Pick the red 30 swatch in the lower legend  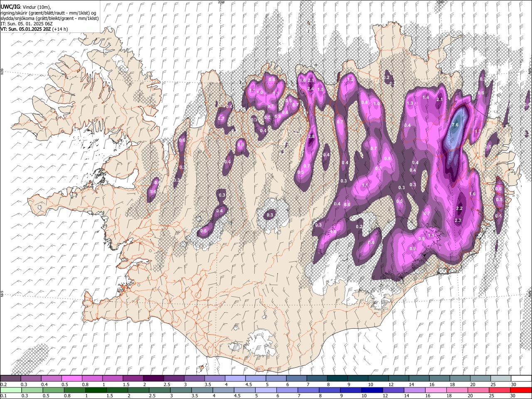[x=521, y=390]
